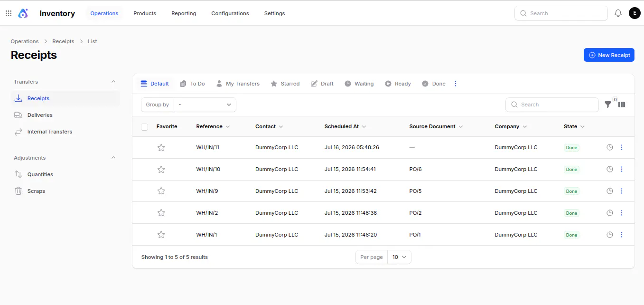Open the Group by dropdown

205,105
